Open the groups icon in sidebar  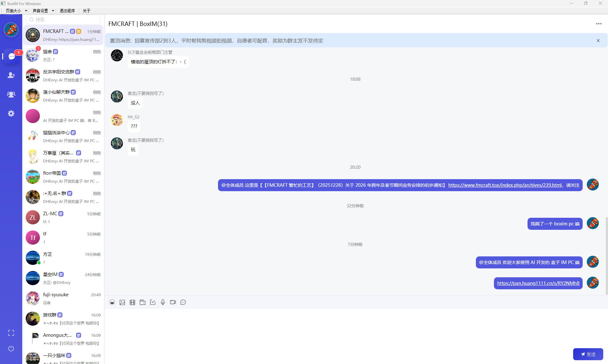[x=11, y=94]
